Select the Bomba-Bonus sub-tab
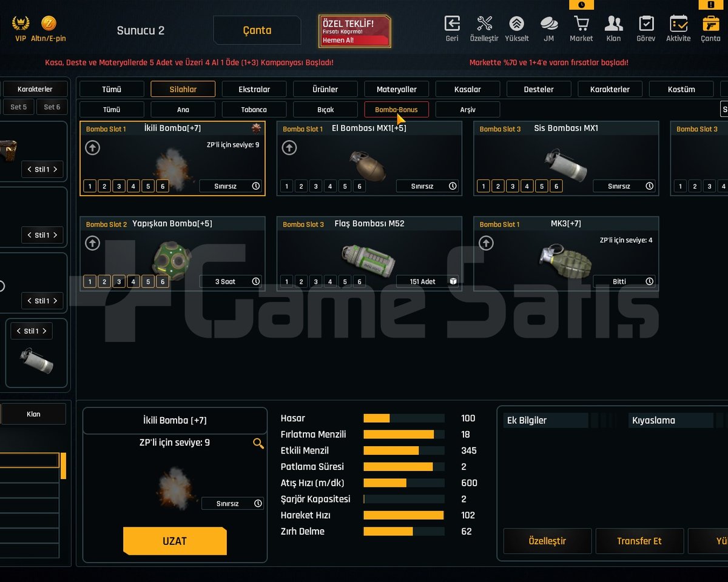The height and width of the screenshot is (582, 728). pyautogui.click(x=397, y=110)
